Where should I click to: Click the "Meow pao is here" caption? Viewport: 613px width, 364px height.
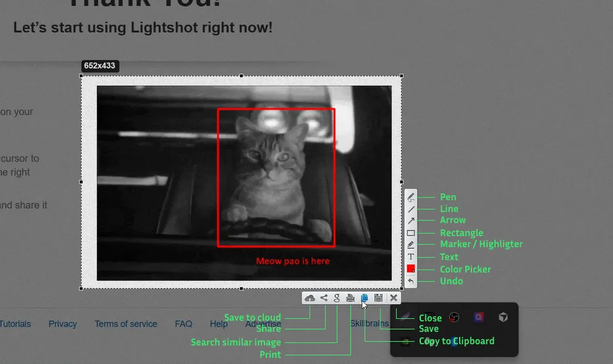(293, 261)
